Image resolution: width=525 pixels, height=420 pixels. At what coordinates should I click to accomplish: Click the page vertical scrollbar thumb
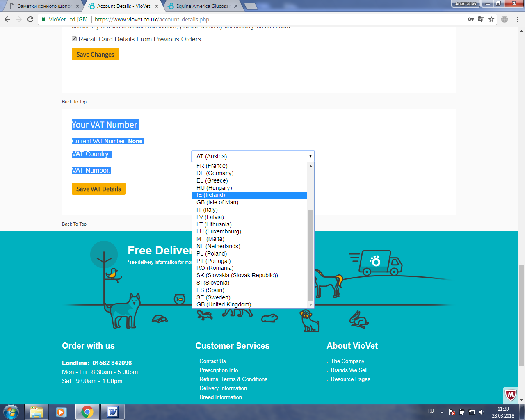coord(521,315)
